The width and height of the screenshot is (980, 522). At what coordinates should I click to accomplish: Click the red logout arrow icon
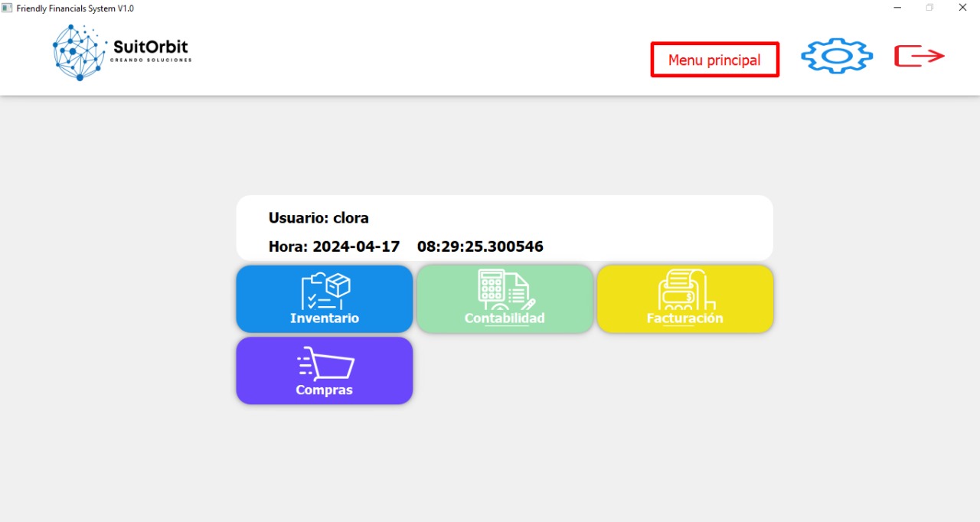(920, 56)
